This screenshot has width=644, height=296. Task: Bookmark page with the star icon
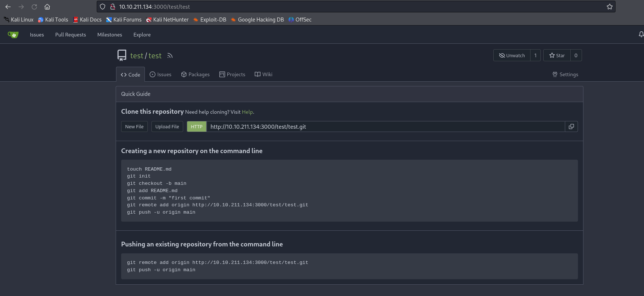click(x=609, y=7)
